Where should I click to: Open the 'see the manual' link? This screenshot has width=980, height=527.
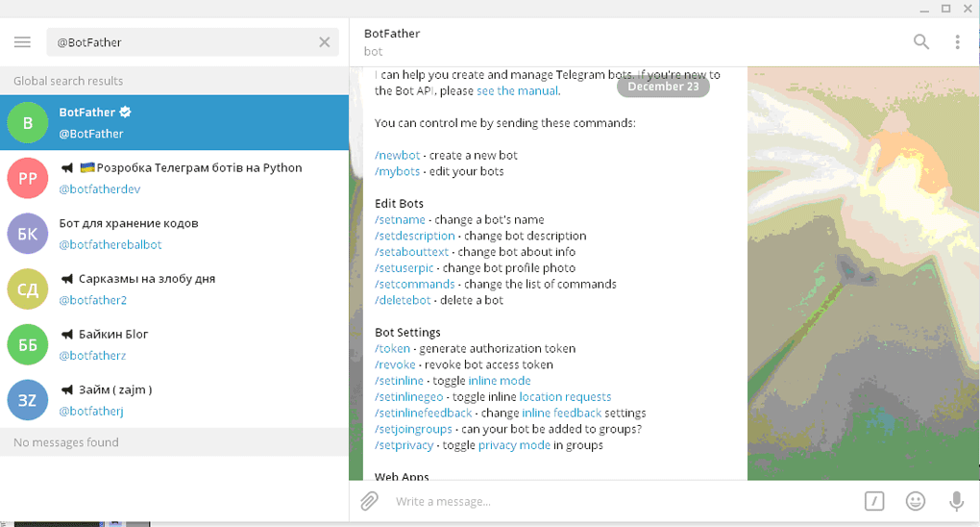pyautogui.click(x=517, y=91)
